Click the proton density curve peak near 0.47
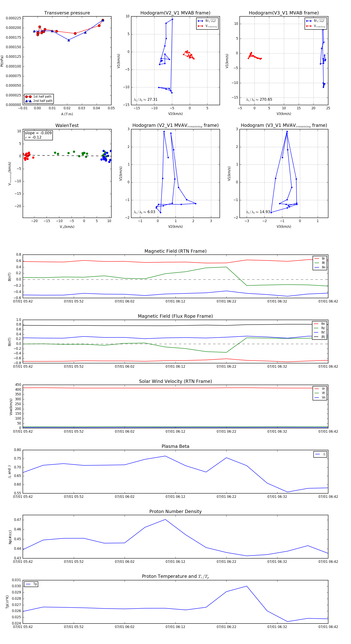 click(x=165, y=519)
